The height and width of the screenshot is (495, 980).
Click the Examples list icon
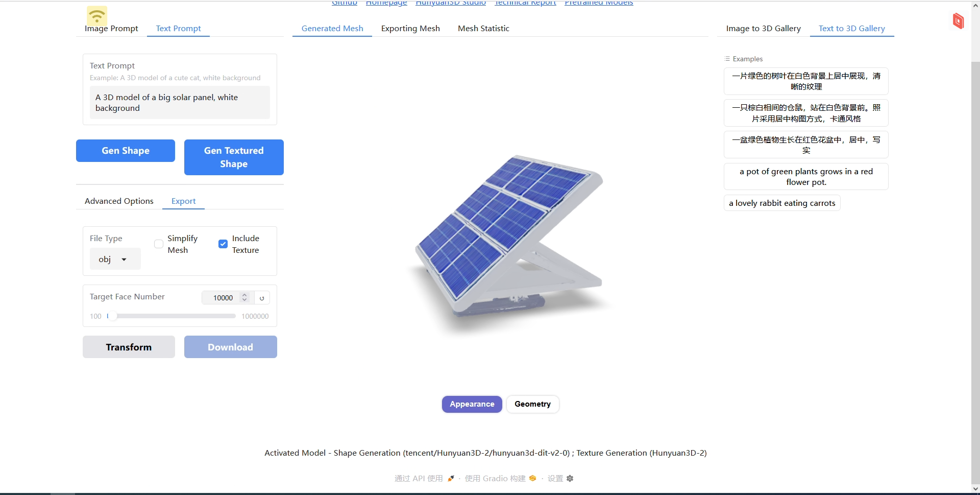[727, 59]
